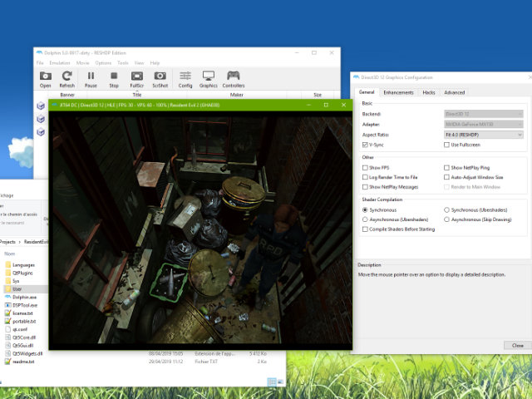The image size is (532, 399).
Task: Open the Config toolbar icon
Action: [x=185, y=80]
